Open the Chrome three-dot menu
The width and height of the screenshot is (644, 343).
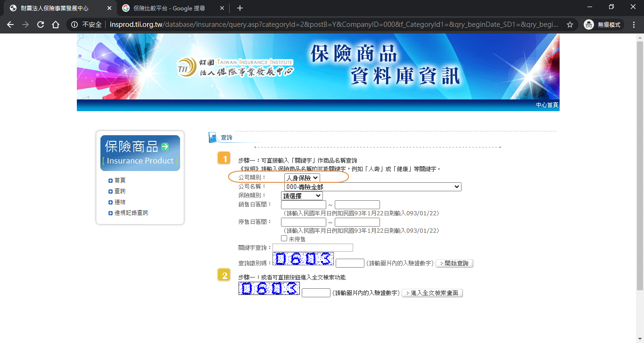point(634,24)
